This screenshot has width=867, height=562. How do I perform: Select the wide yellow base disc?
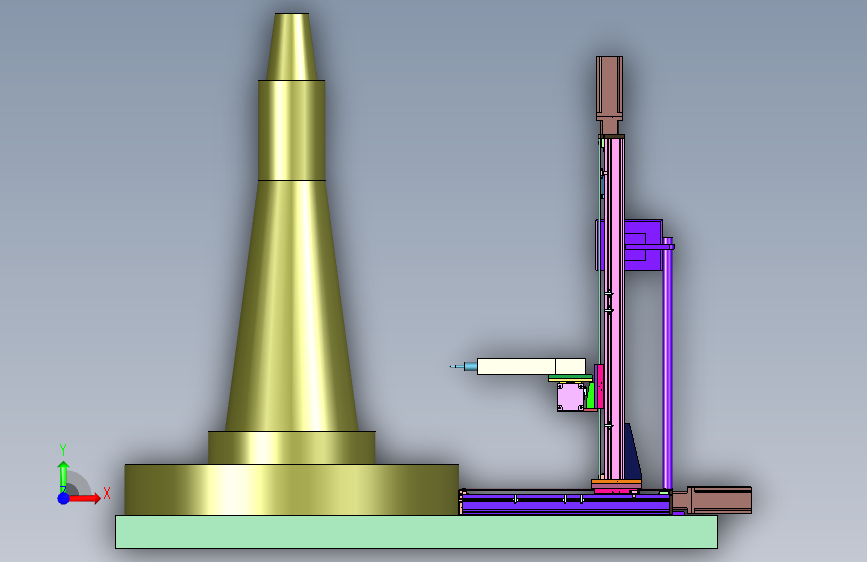click(x=291, y=490)
